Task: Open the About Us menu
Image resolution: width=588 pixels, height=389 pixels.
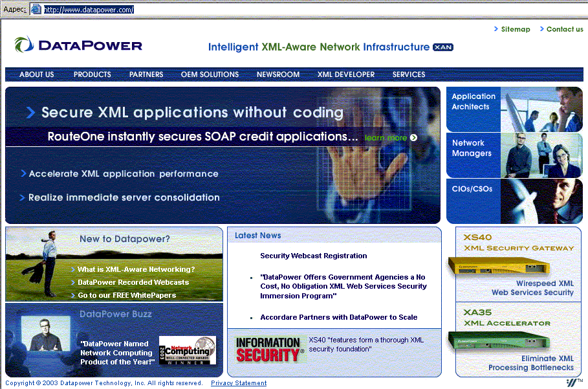Action: coord(37,74)
